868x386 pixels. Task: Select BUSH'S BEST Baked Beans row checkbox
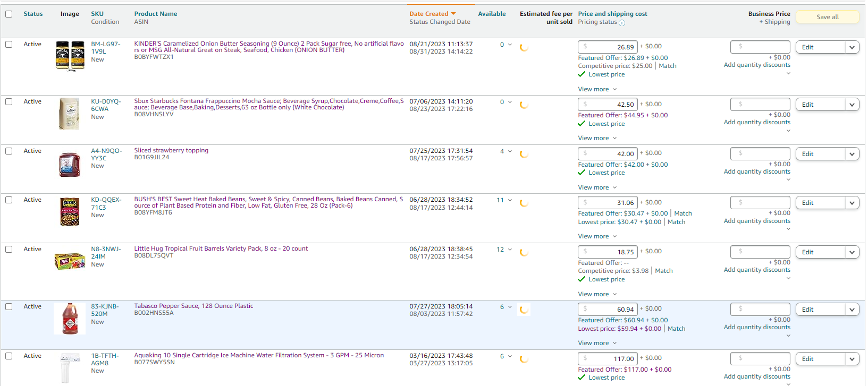[9, 200]
